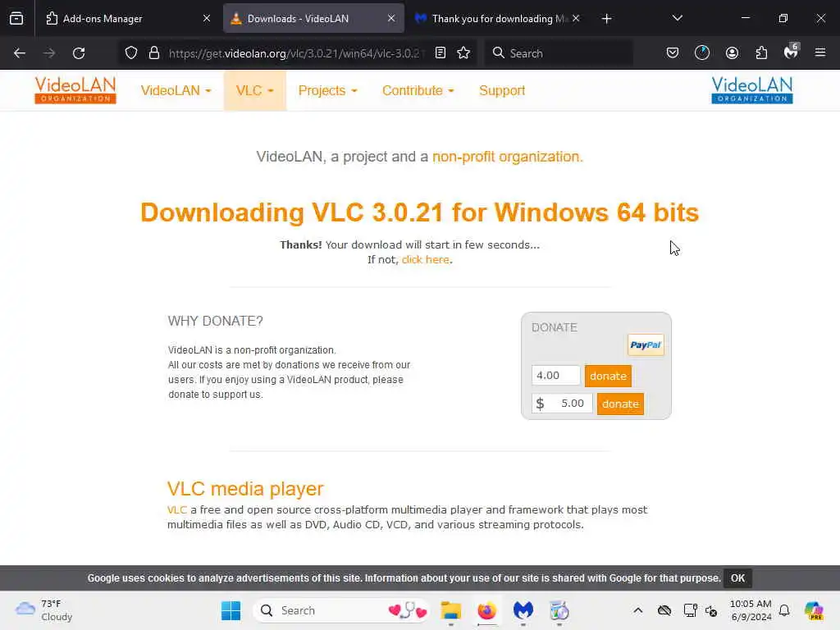Expand the Projects dropdown menu

click(327, 90)
